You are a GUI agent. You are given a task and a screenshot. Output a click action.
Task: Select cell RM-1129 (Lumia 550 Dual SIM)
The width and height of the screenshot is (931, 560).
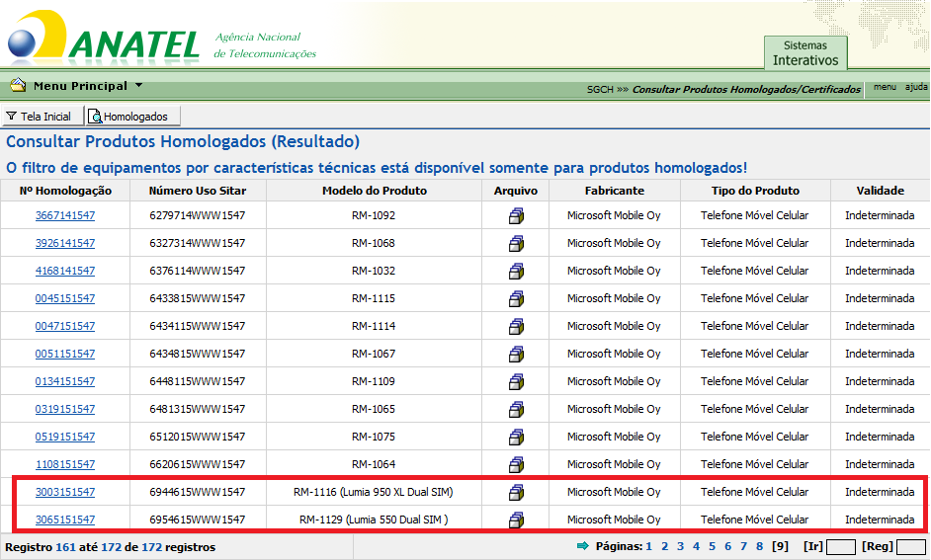point(374,520)
